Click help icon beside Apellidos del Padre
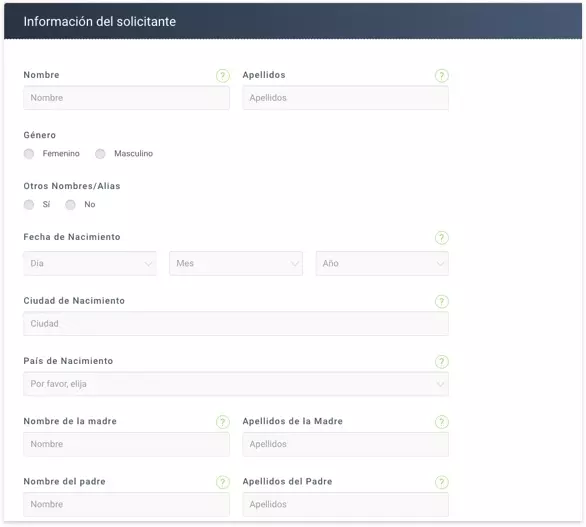Image resolution: width=586 pixels, height=527 pixels. 441,482
